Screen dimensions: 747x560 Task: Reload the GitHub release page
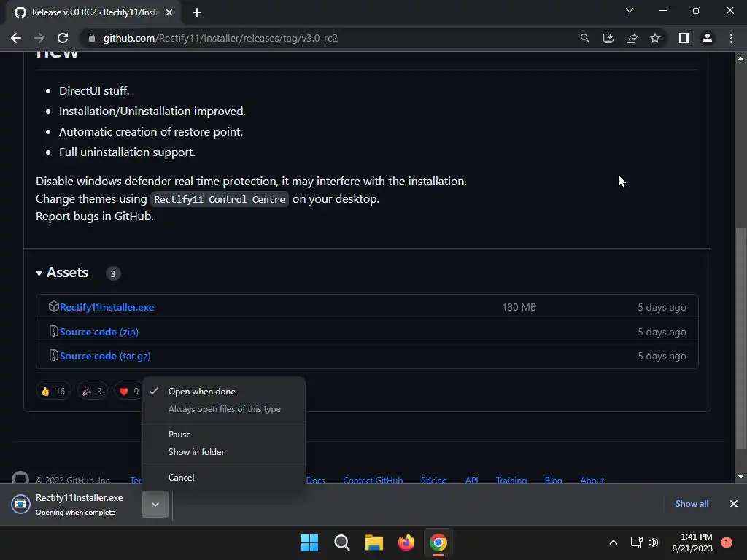point(63,38)
